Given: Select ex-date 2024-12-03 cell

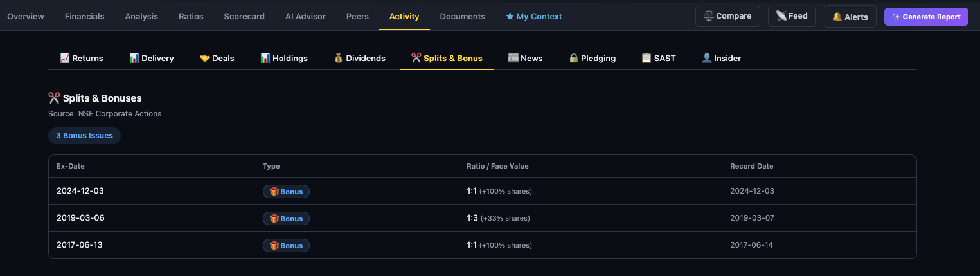Looking at the screenshot, I should pos(80,191).
